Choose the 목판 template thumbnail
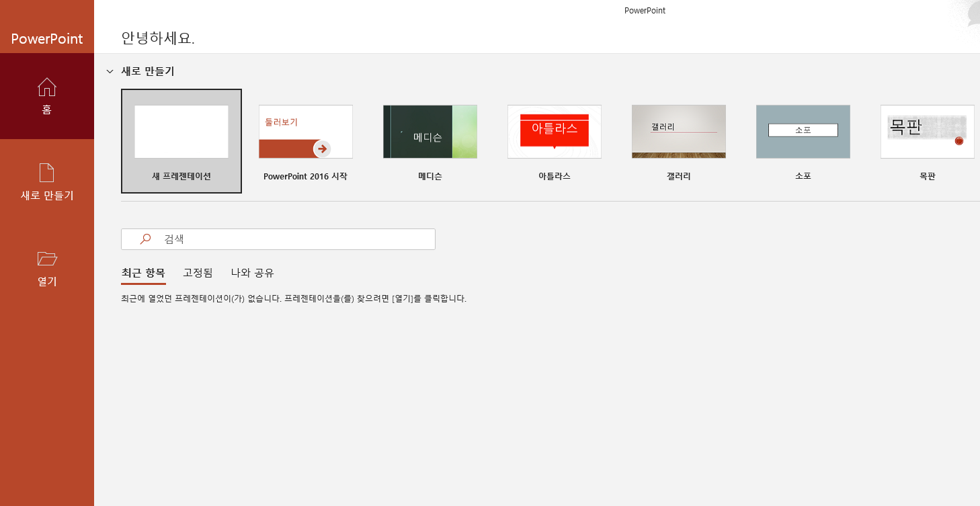This screenshot has width=980, height=506. point(928,132)
